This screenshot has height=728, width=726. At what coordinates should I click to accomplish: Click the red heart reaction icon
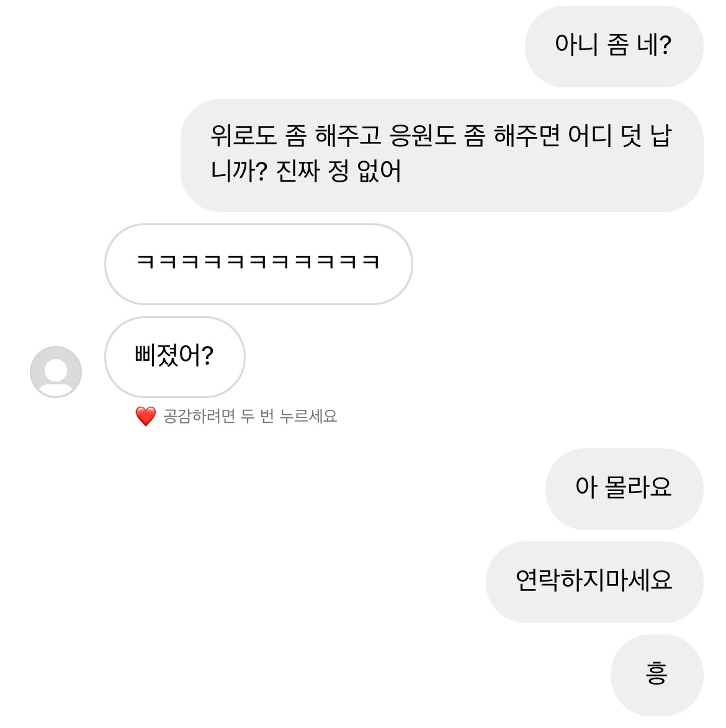(145, 416)
